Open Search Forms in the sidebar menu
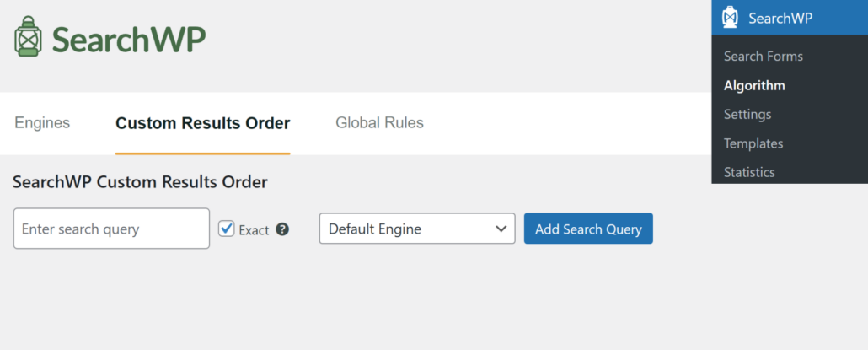The width and height of the screenshot is (868, 350). tap(764, 57)
